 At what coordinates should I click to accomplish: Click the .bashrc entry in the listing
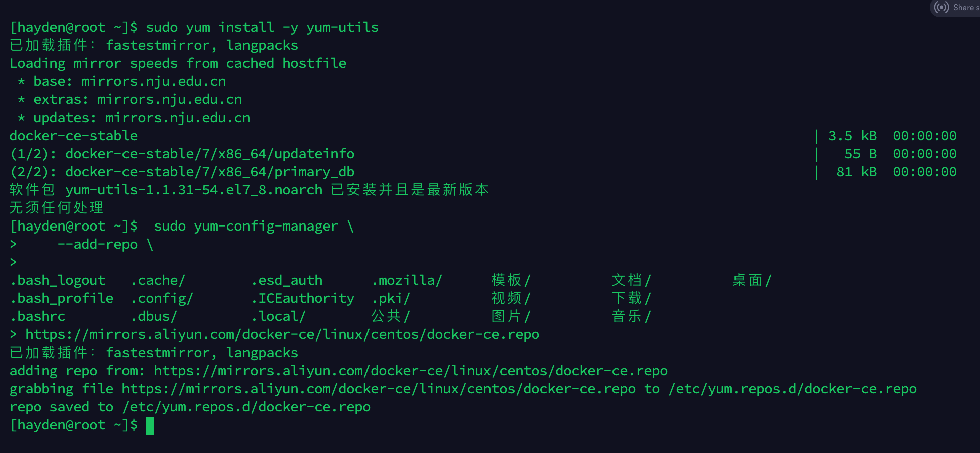coord(38,317)
